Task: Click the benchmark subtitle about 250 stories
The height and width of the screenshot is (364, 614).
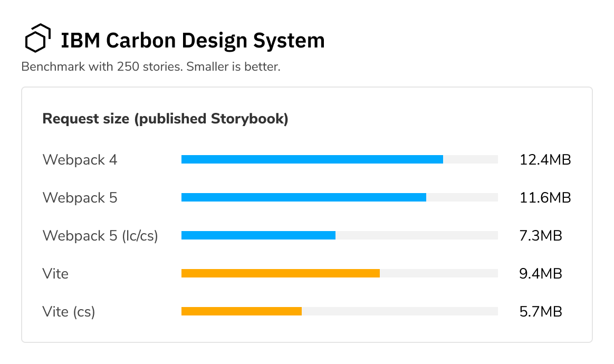Action: click(151, 66)
